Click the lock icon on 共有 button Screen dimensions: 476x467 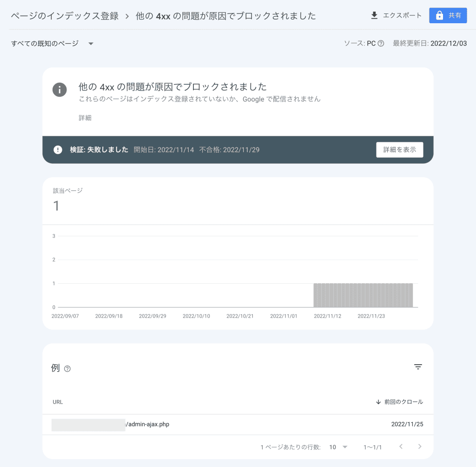[x=439, y=15]
